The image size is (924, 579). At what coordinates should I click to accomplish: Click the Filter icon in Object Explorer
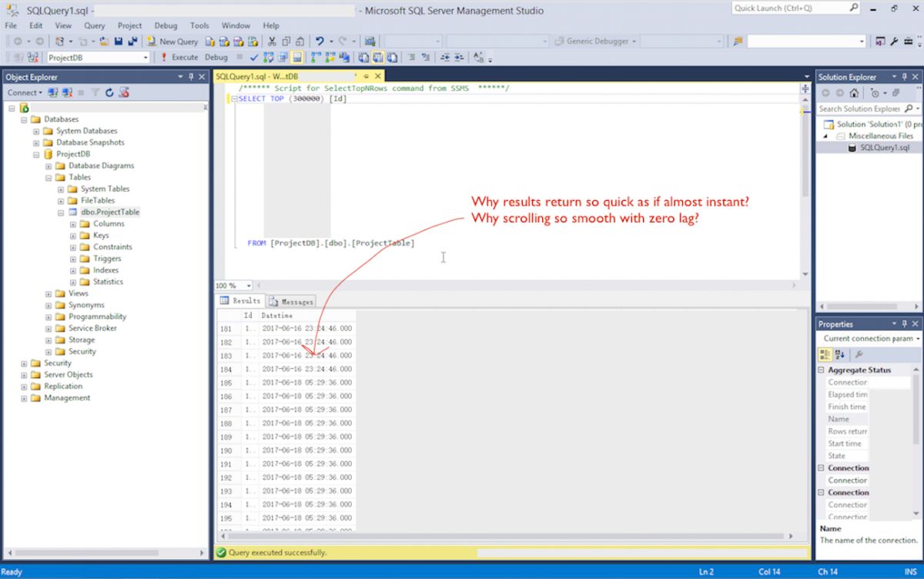(95, 92)
